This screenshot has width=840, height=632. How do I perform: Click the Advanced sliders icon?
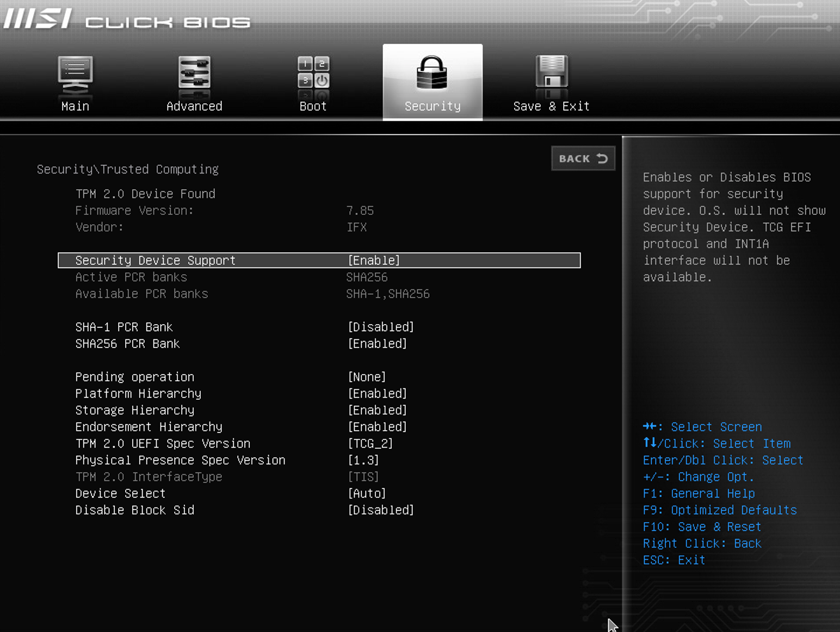click(x=194, y=72)
